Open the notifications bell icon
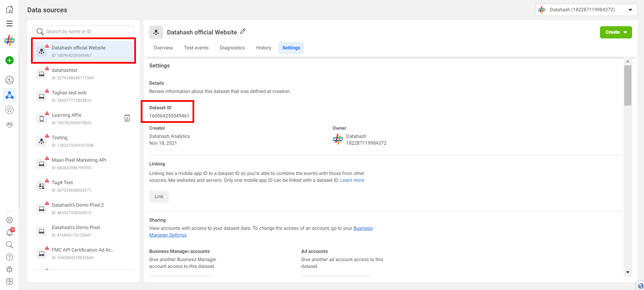 [x=10, y=232]
